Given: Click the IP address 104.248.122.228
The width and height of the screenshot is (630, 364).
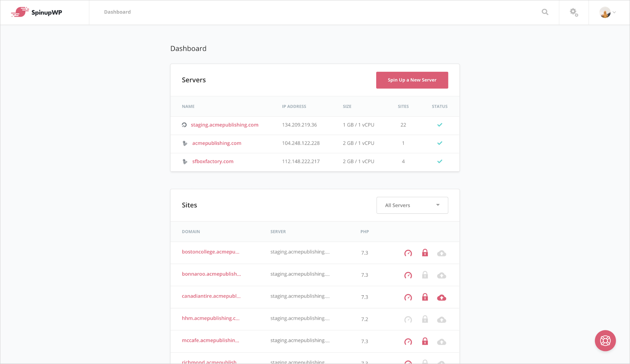Looking at the screenshot, I should pyautogui.click(x=301, y=143).
